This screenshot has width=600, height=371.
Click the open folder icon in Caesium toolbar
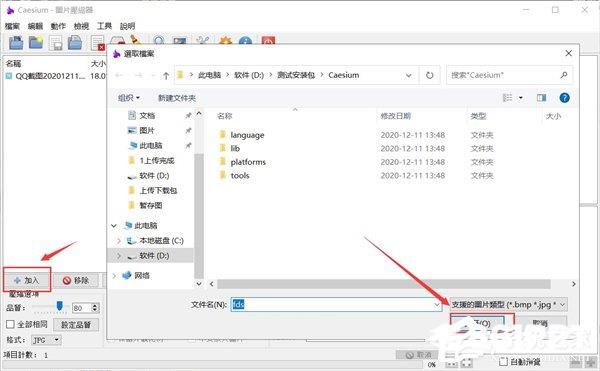(36, 42)
